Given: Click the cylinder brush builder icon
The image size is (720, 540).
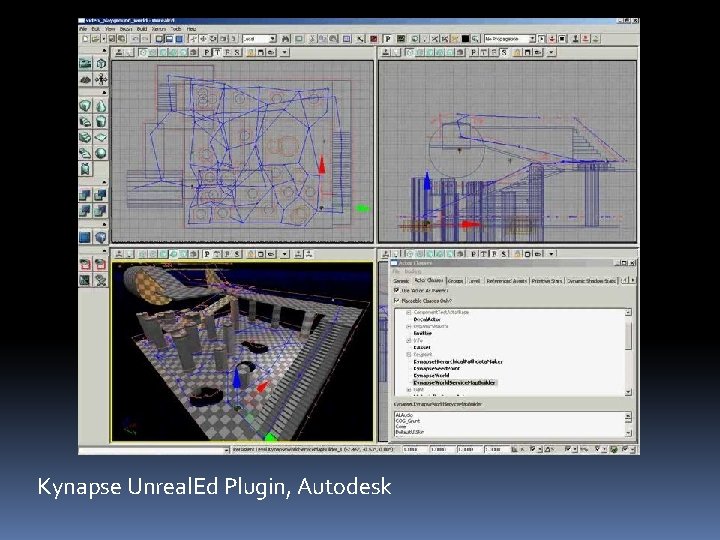Looking at the screenshot, I should click(101, 122).
